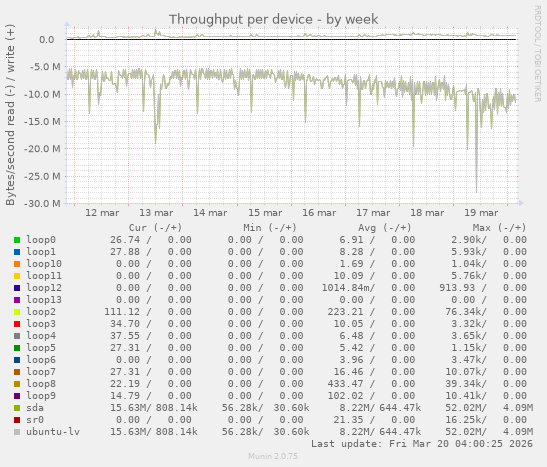Click the '18 mar' x-axis label
This screenshot has width=547, height=467.
(x=427, y=213)
